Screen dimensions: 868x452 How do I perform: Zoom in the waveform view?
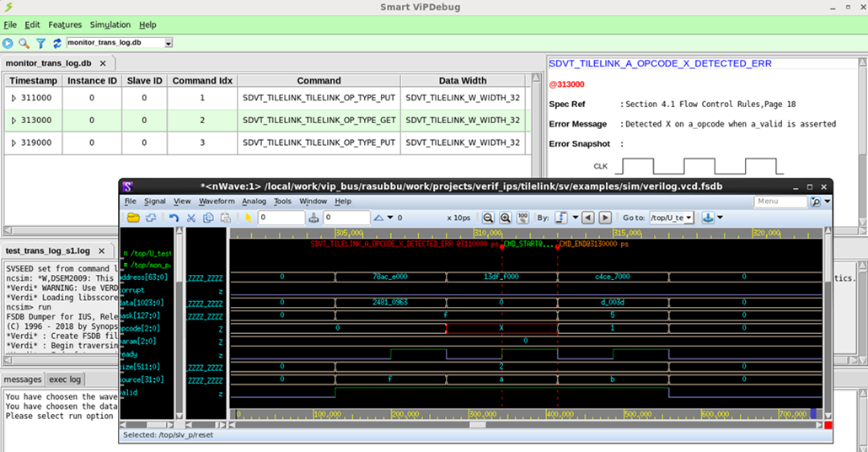pos(506,218)
